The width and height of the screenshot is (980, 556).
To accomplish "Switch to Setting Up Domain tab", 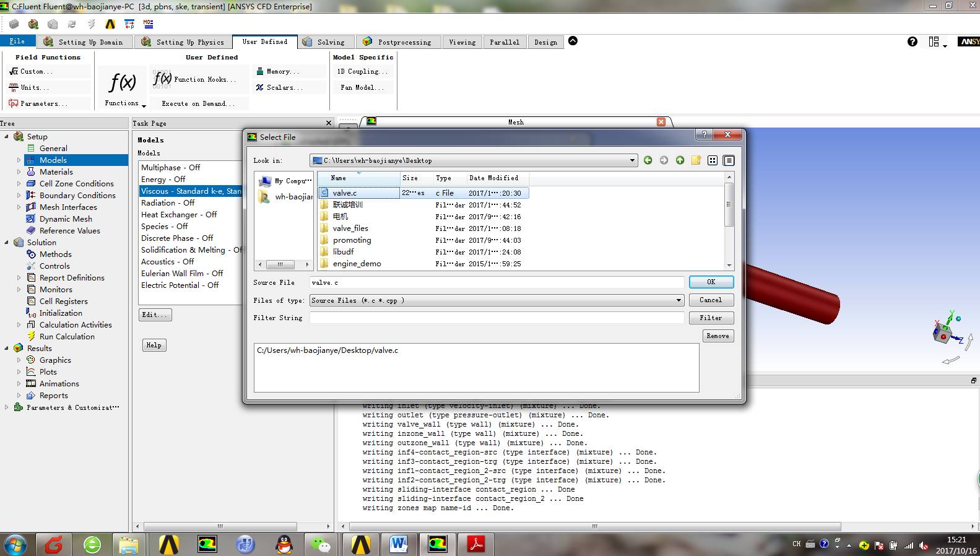I will [x=85, y=42].
